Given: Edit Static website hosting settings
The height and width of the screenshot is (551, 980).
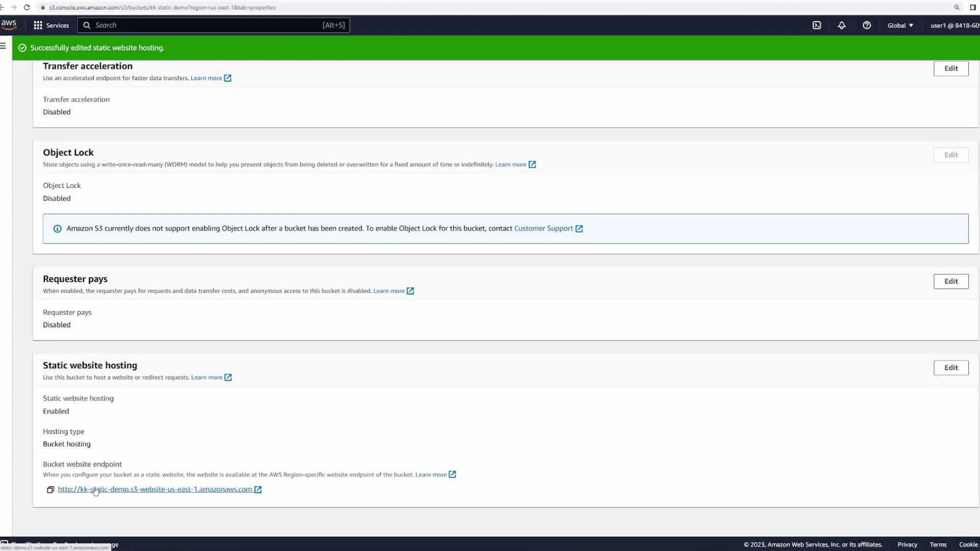Looking at the screenshot, I should click(950, 368).
